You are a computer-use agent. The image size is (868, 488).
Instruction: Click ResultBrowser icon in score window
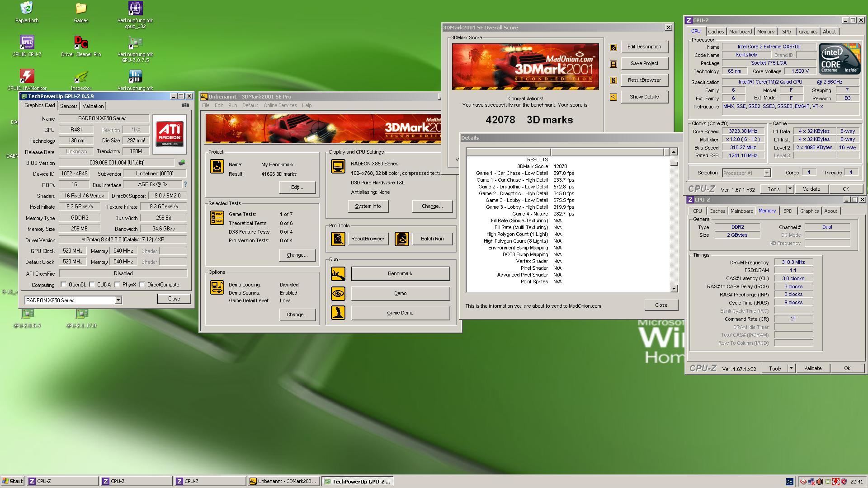pos(613,80)
